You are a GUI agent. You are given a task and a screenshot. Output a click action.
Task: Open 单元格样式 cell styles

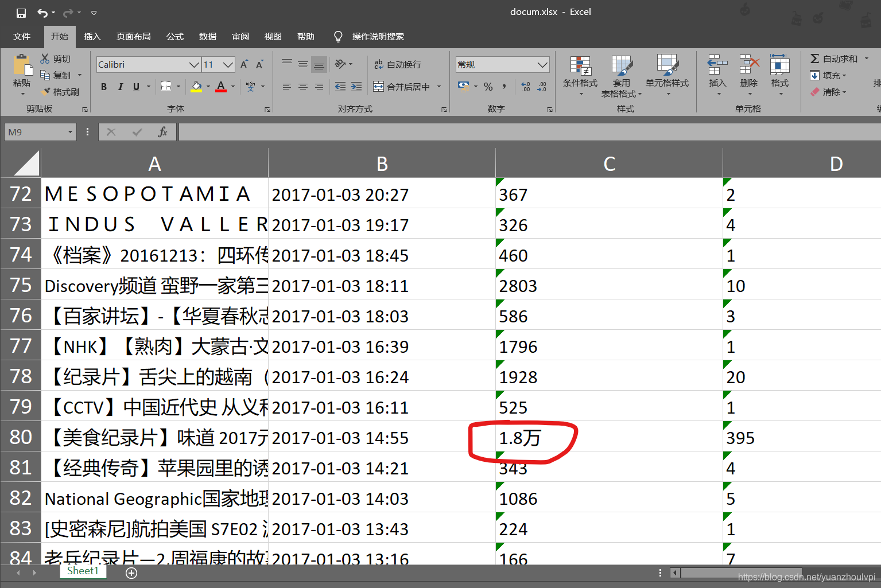click(x=667, y=75)
